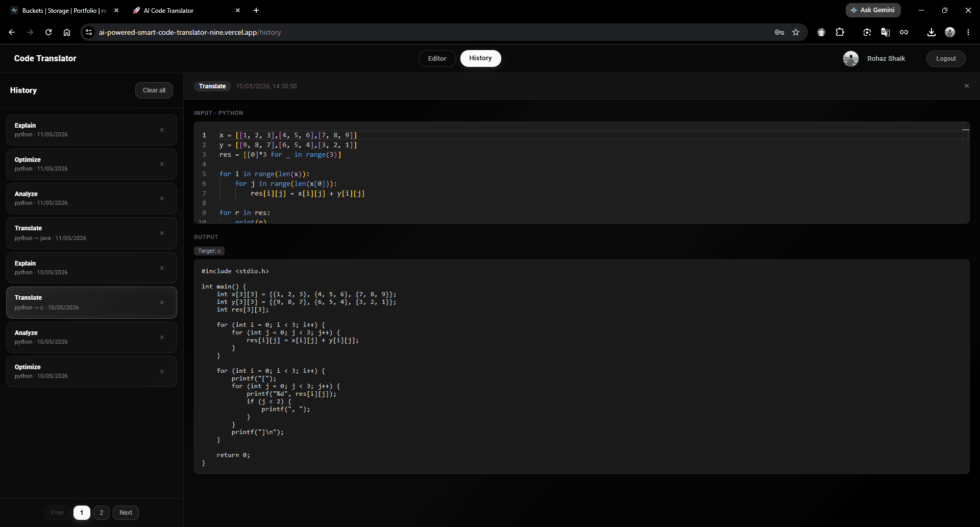Open the Optimize python 11/05/2026 entry
Screen dimensions: 980x527
coord(91,164)
